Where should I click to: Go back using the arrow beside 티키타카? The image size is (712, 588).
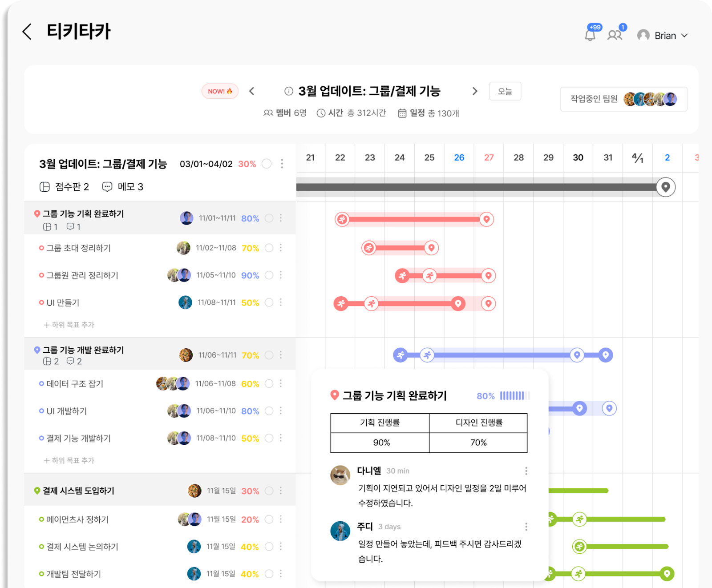pyautogui.click(x=27, y=32)
